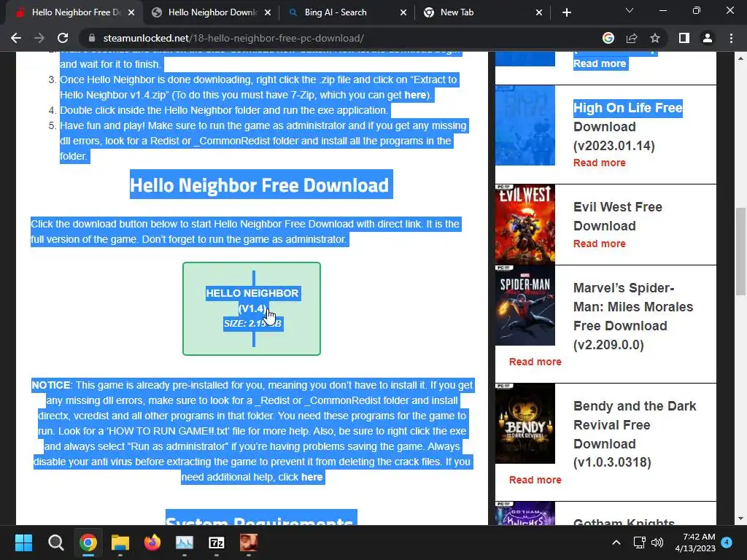Bookmark this page with the star icon
This screenshot has height=560, width=747.
(655, 38)
